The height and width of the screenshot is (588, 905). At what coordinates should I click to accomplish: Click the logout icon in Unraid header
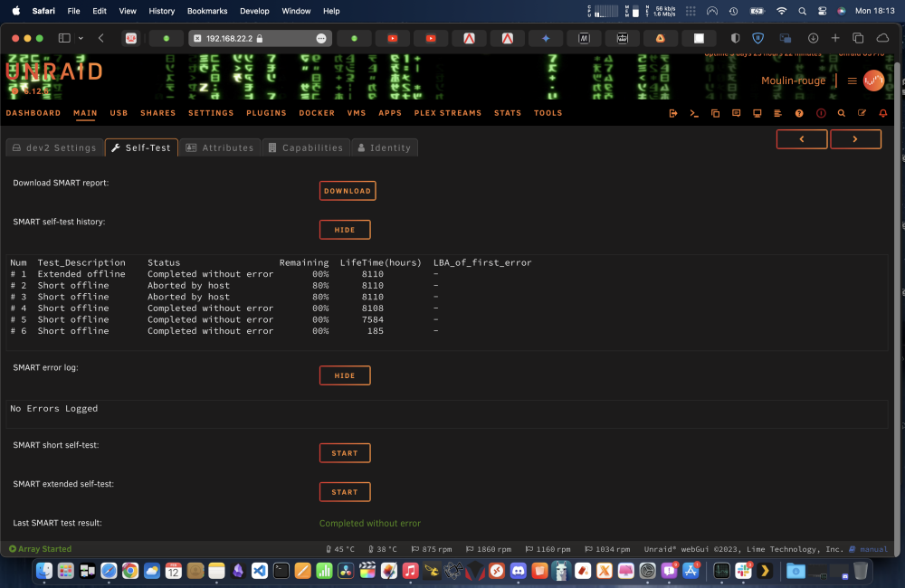click(673, 114)
